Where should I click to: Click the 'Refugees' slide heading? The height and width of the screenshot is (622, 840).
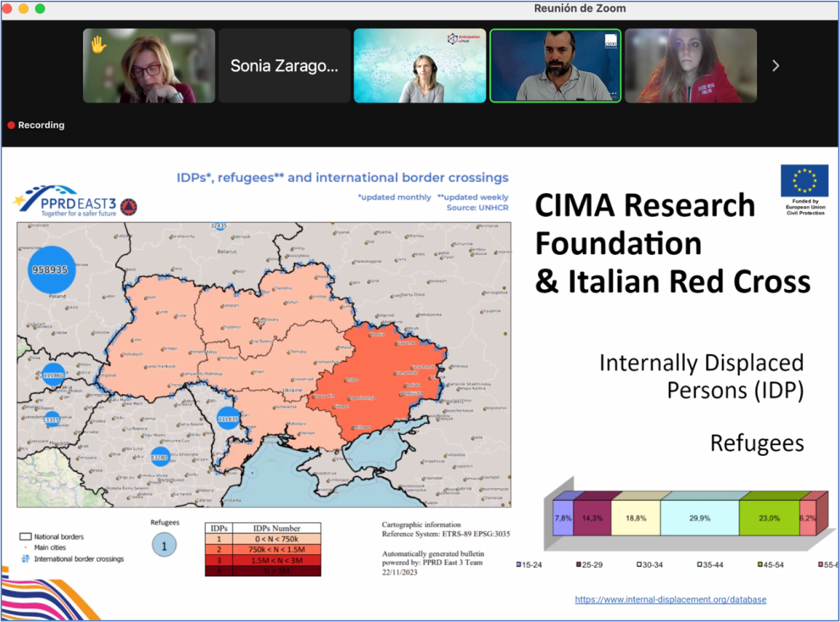757,443
